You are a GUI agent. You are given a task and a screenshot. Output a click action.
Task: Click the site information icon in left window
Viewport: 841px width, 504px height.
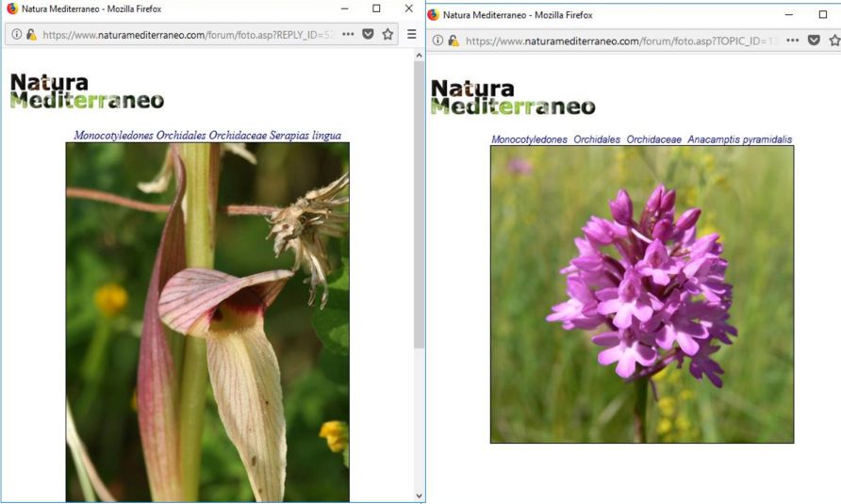pyautogui.click(x=17, y=34)
